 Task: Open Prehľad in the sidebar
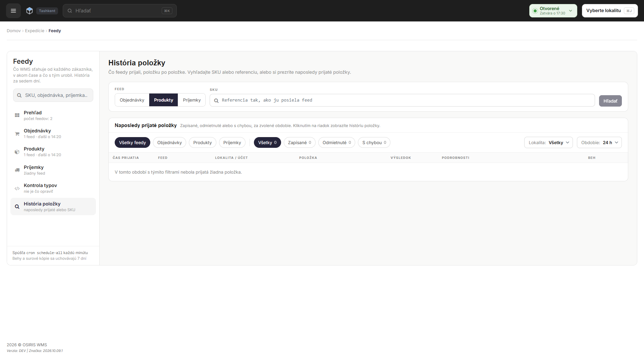click(x=53, y=115)
